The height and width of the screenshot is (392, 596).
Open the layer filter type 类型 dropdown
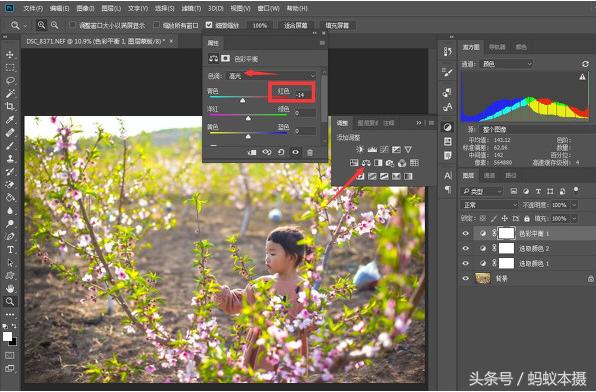click(482, 191)
